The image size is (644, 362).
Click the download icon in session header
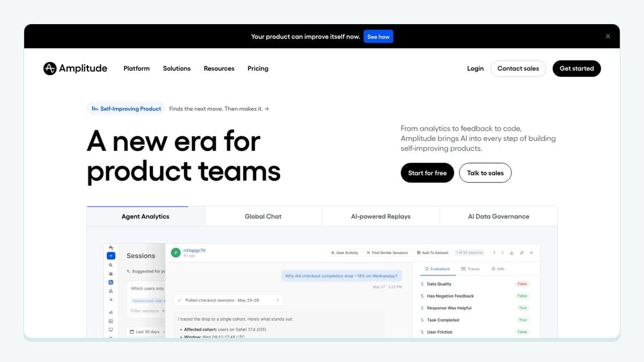[512, 253]
